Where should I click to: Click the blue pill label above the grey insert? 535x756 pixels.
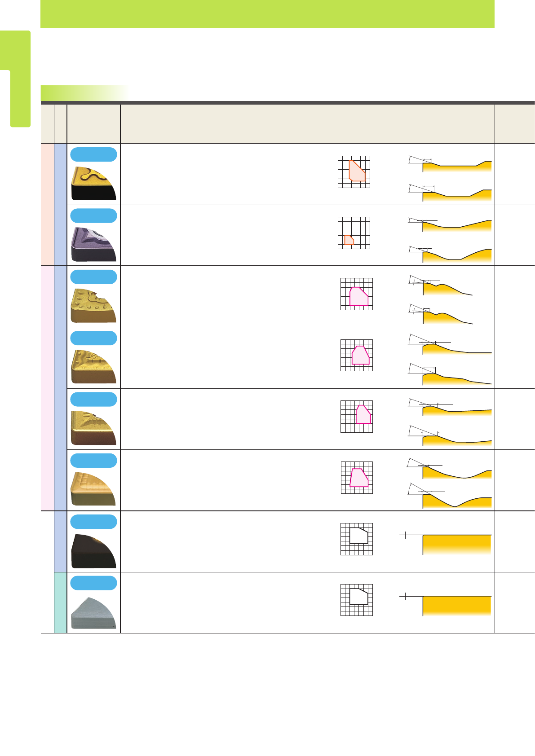pos(93,583)
